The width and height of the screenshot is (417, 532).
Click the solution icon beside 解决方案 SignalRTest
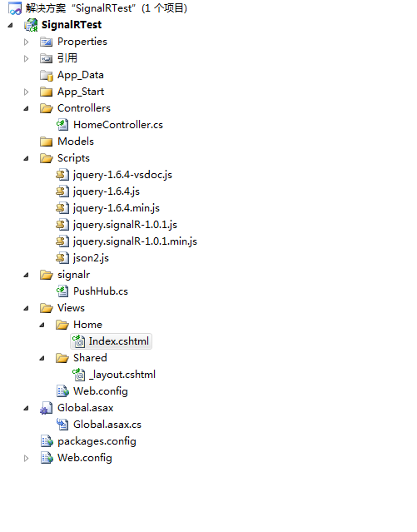click(x=15, y=8)
